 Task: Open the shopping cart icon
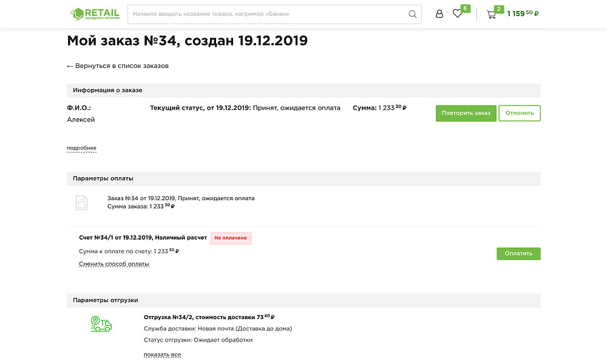tap(492, 13)
